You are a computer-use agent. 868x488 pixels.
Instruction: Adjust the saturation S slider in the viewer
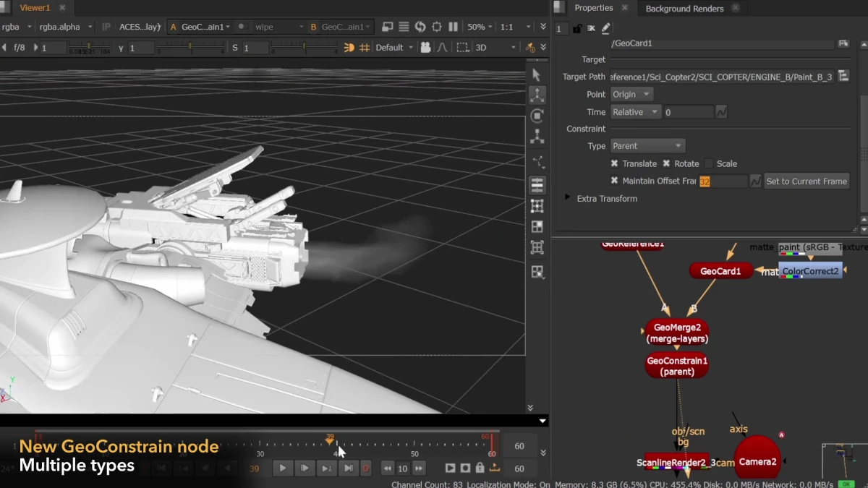pos(304,48)
